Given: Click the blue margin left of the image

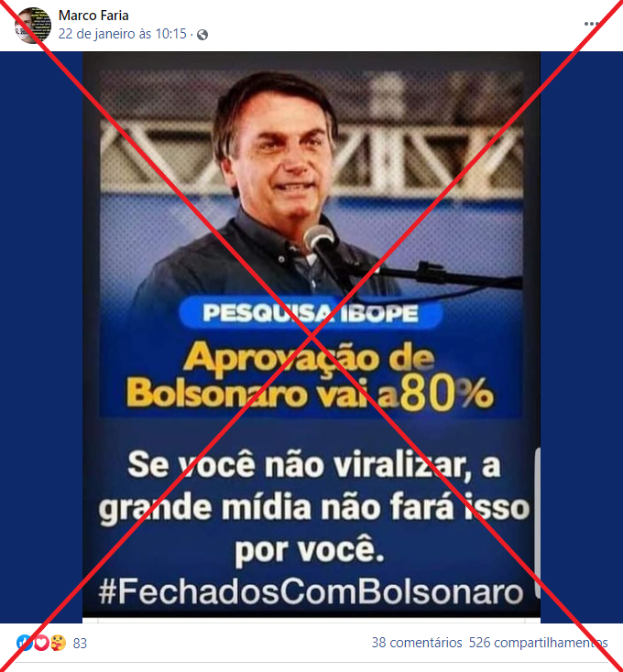Looking at the screenshot, I should [x=41, y=337].
